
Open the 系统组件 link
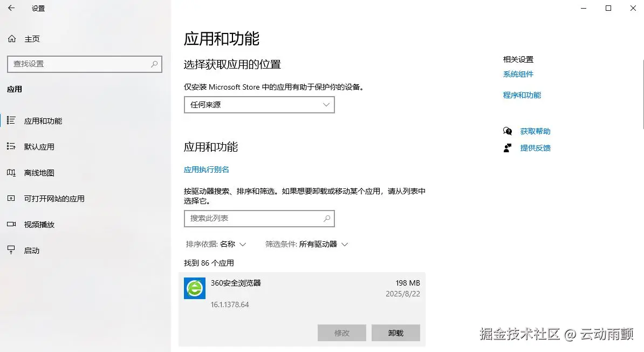pyautogui.click(x=518, y=74)
